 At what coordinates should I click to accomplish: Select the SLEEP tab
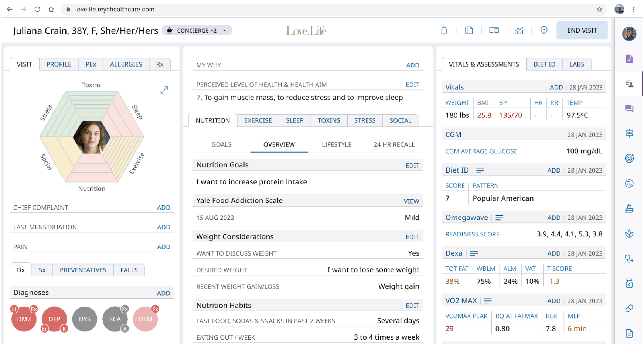(294, 120)
